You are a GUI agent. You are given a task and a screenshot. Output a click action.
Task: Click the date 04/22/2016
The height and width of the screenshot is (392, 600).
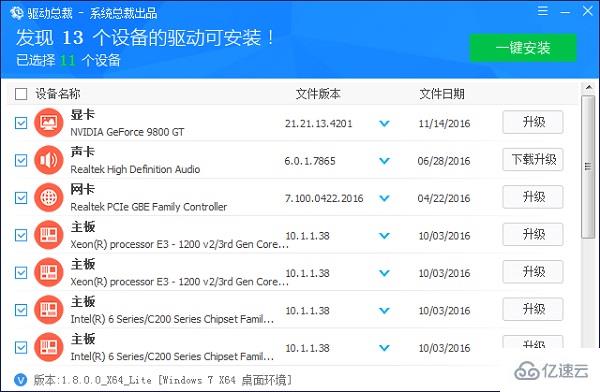click(444, 198)
